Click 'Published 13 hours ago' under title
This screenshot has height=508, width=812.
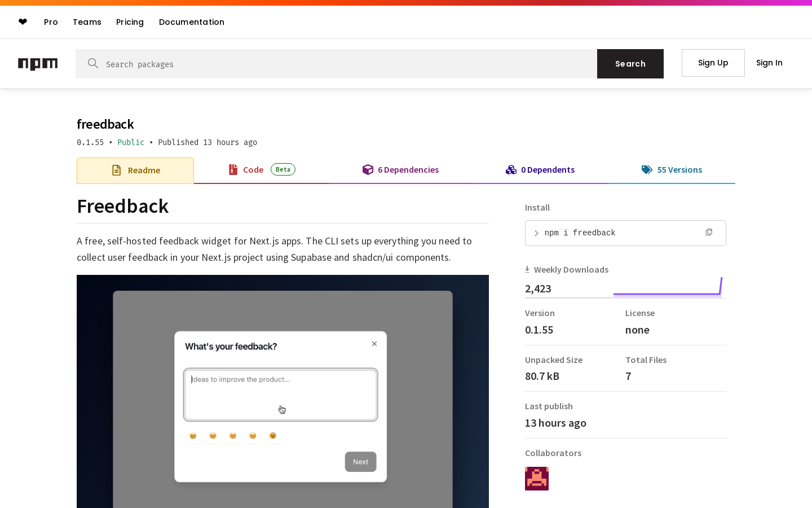208,142
